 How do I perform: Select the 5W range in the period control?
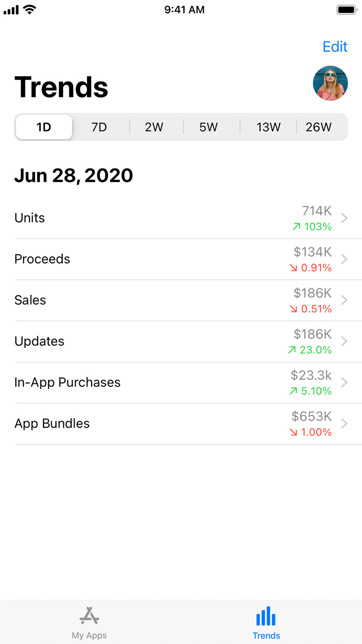coord(209,127)
